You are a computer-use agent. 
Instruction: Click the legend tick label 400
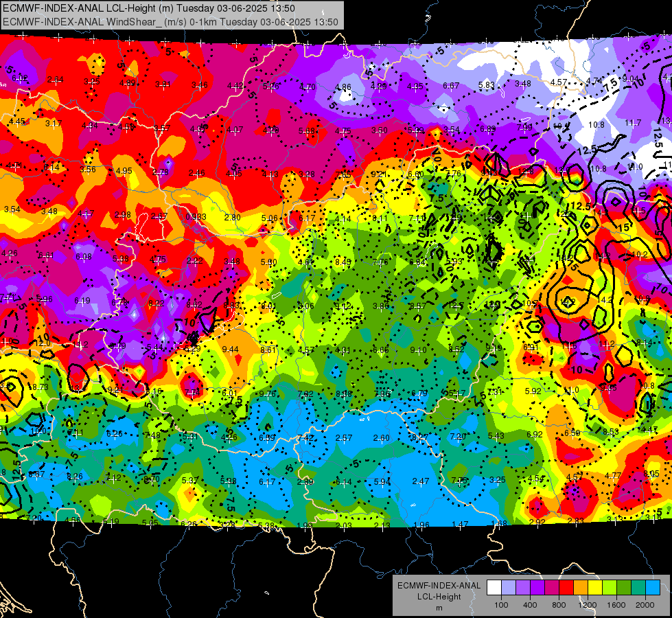(530, 605)
